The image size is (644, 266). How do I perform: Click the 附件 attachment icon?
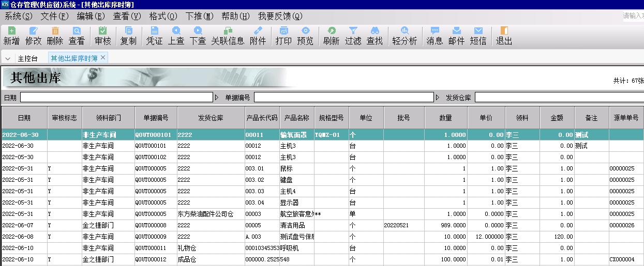pyautogui.click(x=258, y=36)
